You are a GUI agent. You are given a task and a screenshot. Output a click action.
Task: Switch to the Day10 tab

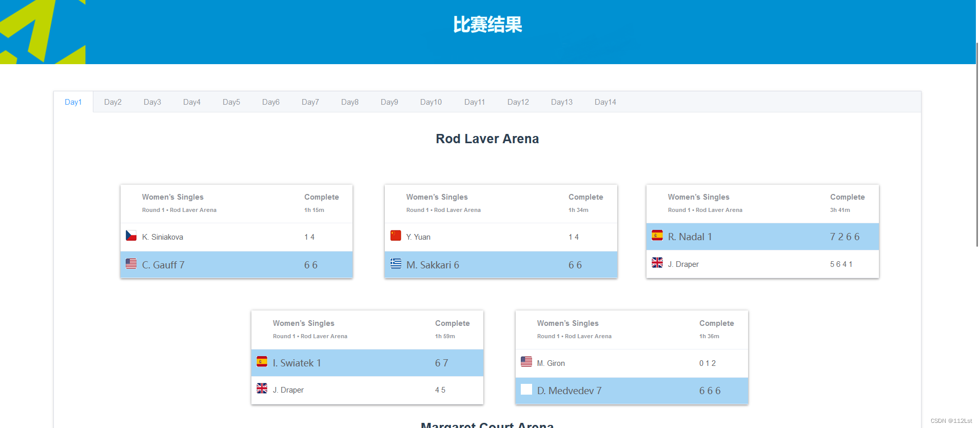431,102
